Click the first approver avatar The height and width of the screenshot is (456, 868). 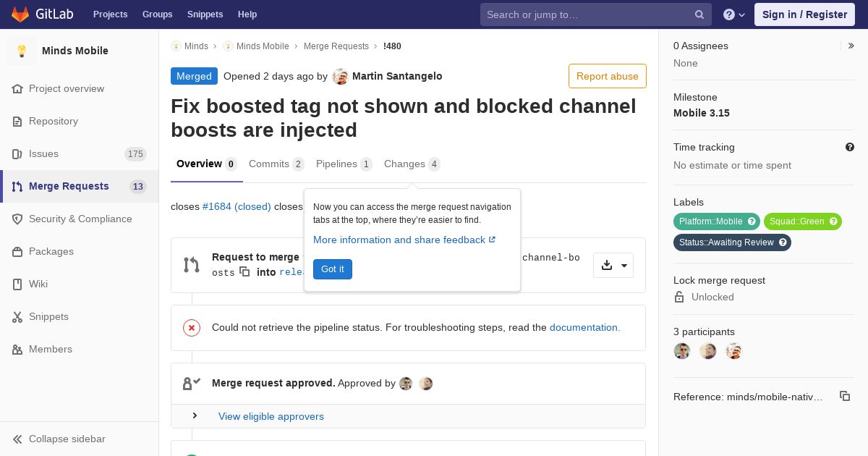406,384
